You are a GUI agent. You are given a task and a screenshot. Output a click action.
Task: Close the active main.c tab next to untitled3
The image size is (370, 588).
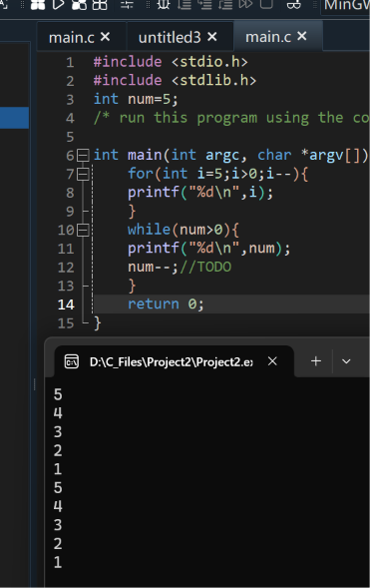[302, 36]
